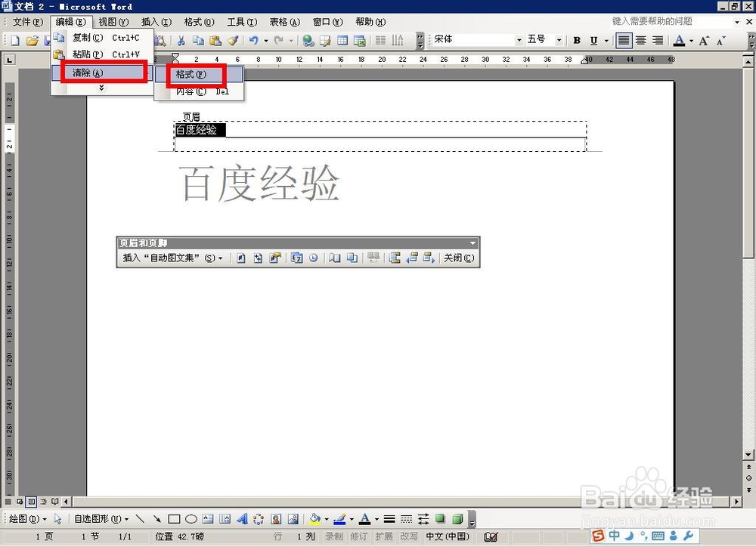Image resolution: width=756 pixels, height=547 pixels.
Task: Click drawing toolbar font color A swatch
Action: [365, 519]
